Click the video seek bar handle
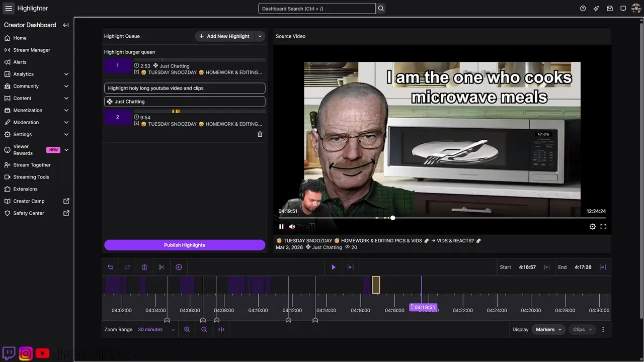The width and height of the screenshot is (644, 362). coord(392,218)
